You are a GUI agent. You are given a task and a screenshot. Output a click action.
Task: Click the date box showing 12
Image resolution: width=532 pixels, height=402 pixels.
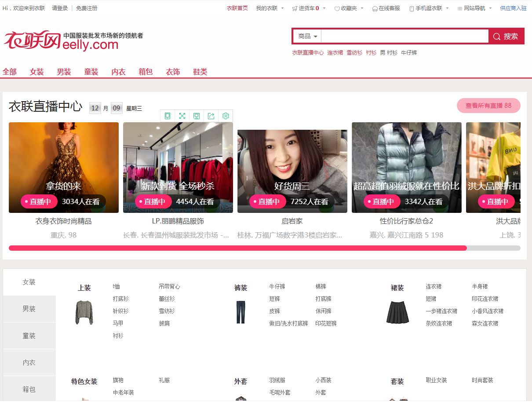click(95, 108)
